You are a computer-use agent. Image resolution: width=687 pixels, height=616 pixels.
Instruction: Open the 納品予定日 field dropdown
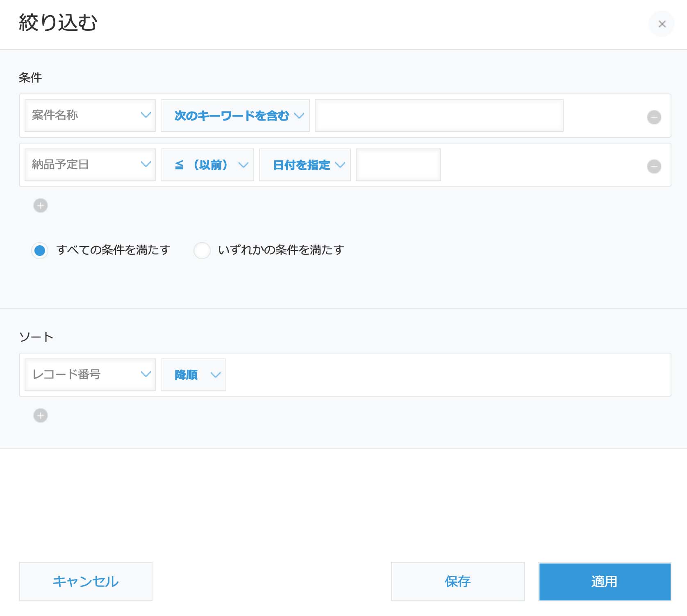[x=90, y=165]
